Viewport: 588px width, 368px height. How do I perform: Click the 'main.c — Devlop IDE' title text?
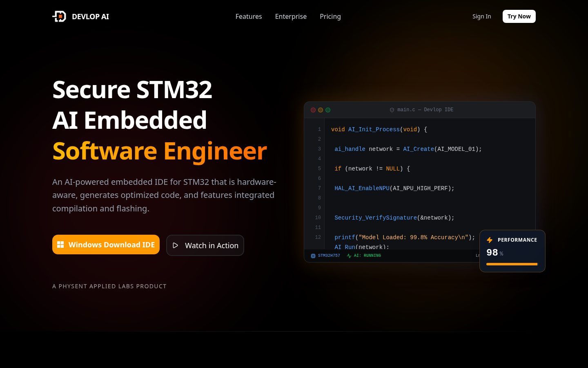tap(425, 110)
